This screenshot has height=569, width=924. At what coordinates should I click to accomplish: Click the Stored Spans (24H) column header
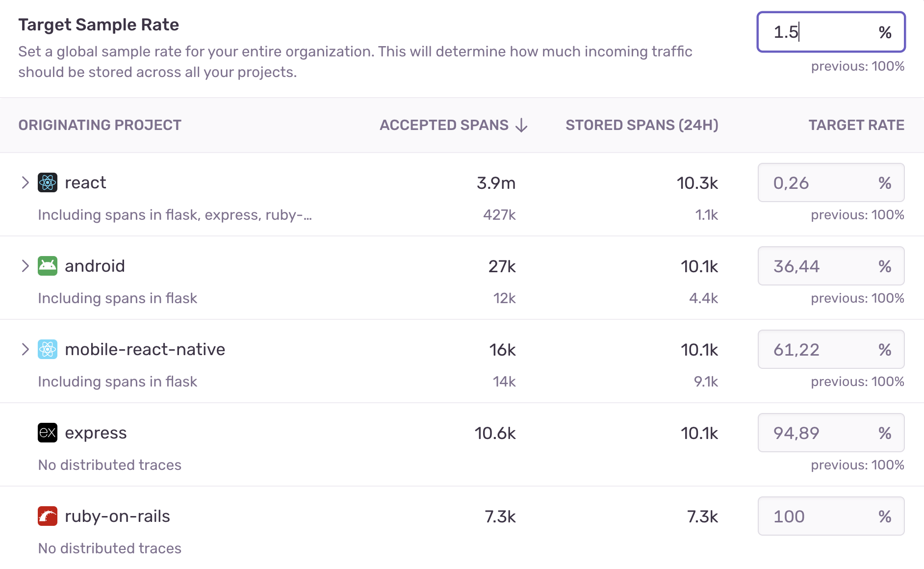[642, 126]
